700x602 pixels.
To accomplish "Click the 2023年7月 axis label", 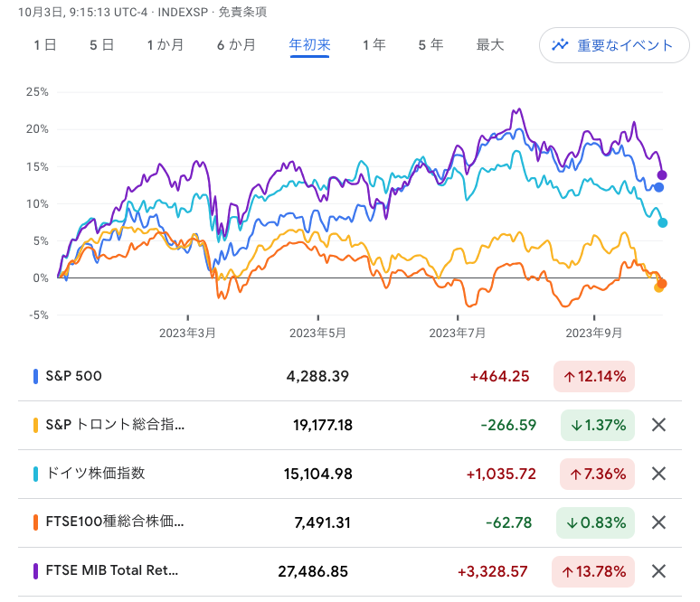I will 457,333.
